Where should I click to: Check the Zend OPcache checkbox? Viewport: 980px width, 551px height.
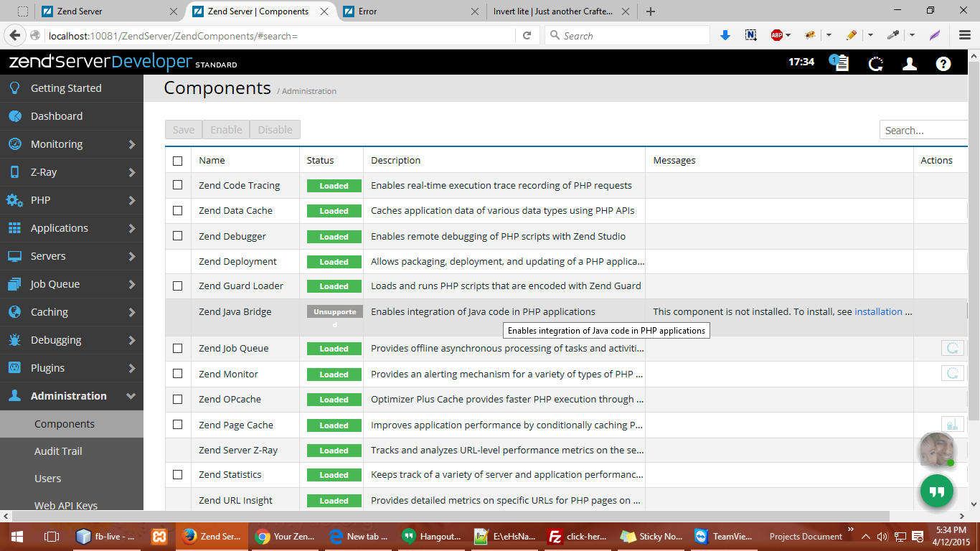(x=178, y=399)
